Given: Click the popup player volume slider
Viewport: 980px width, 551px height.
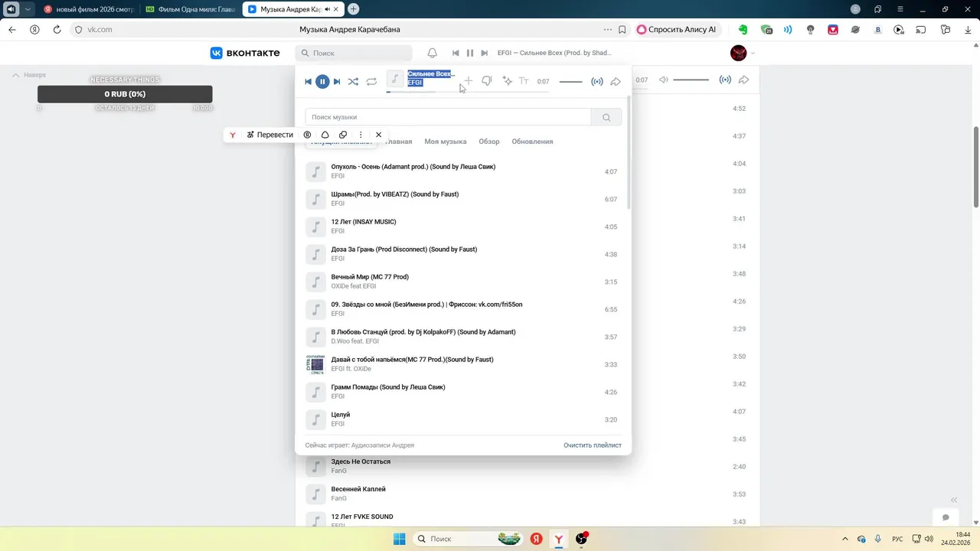Looking at the screenshot, I should (570, 81).
